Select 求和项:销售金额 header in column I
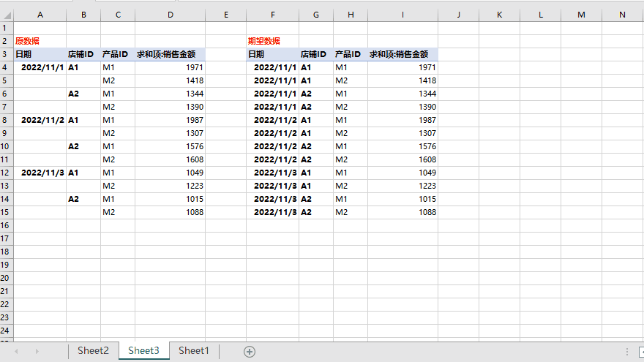This screenshot has width=644, height=362. tap(403, 54)
